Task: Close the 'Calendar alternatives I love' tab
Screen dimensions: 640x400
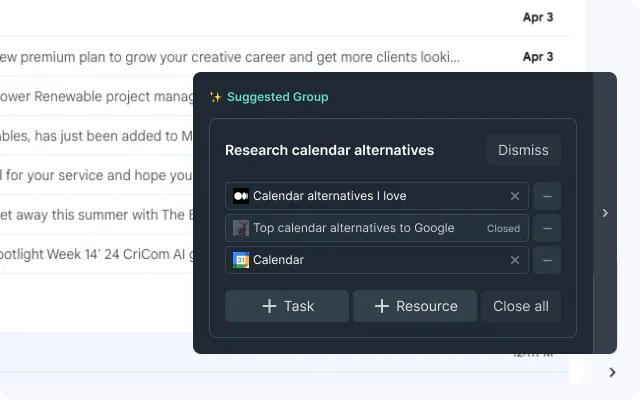Action: 515,196
